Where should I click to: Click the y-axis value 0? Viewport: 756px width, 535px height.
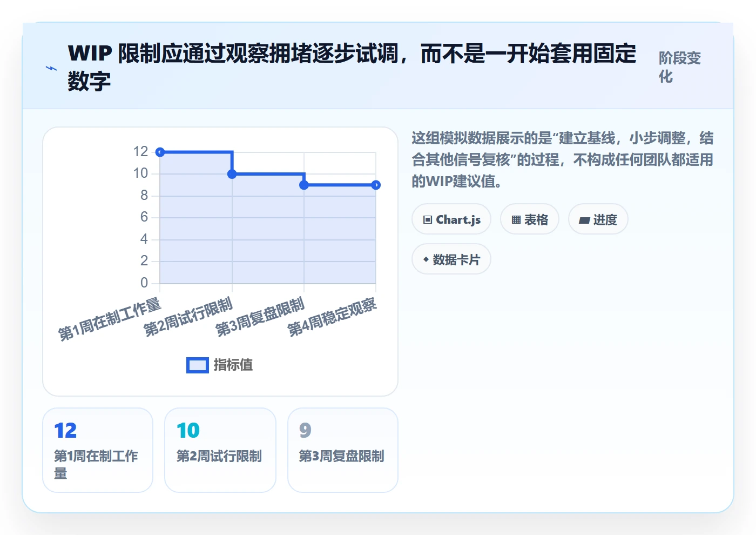click(144, 283)
